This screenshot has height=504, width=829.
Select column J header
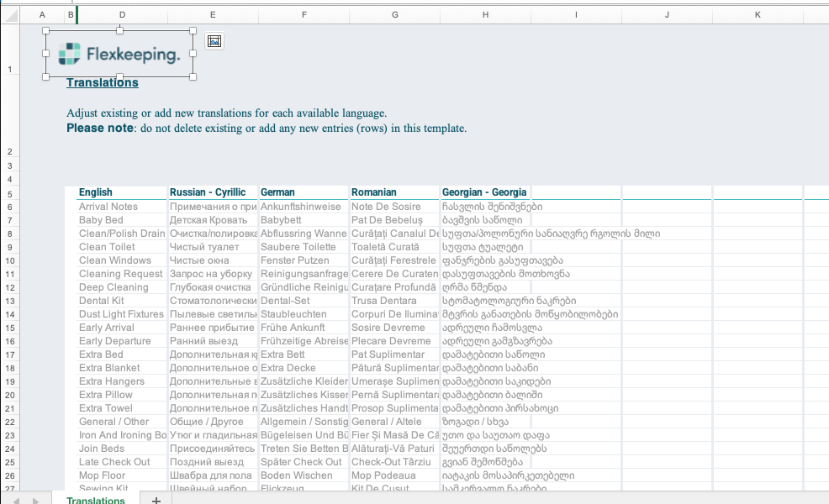click(x=668, y=15)
